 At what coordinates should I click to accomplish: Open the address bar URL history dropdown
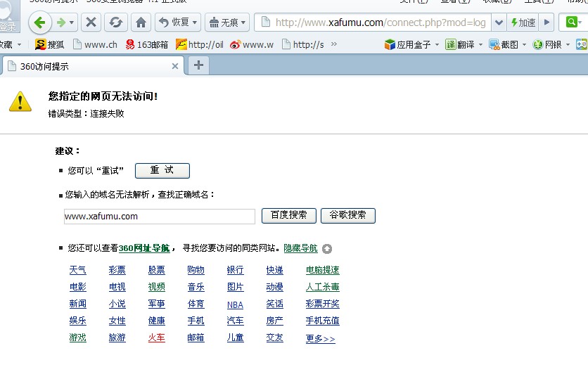point(499,23)
